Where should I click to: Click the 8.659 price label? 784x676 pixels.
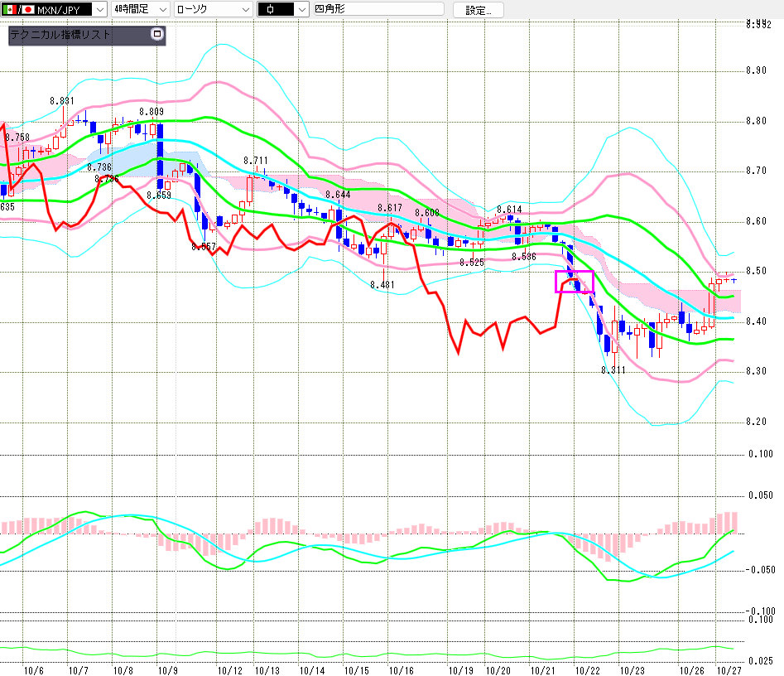(159, 196)
